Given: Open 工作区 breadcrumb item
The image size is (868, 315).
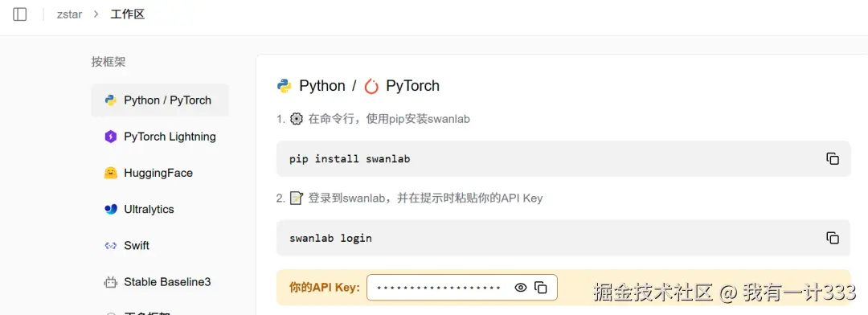Looking at the screenshot, I should pyautogui.click(x=127, y=14).
